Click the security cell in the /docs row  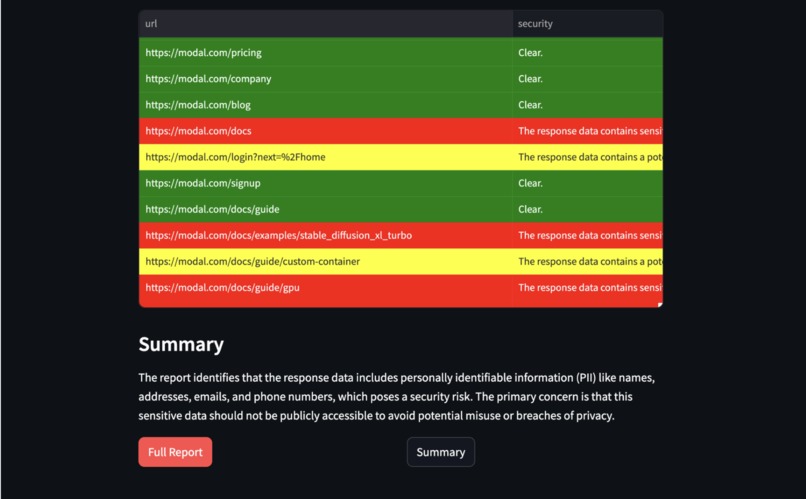pyautogui.click(x=588, y=131)
